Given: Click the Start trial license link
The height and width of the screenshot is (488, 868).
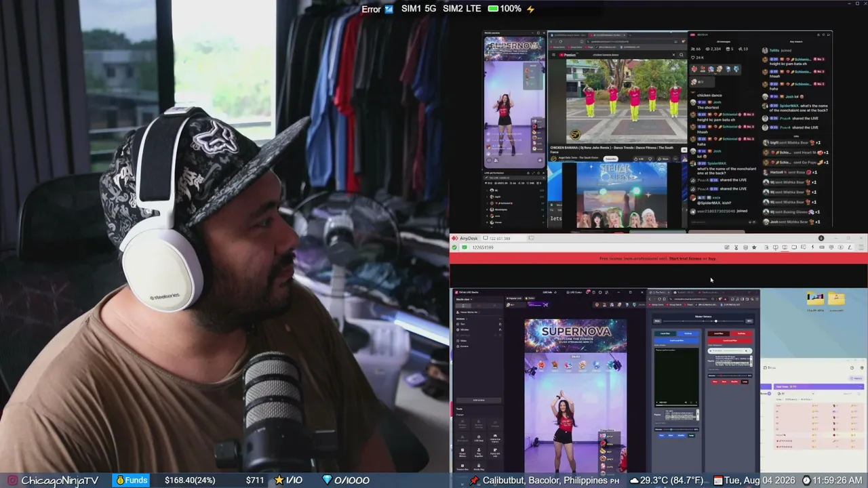Looking at the screenshot, I should [x=685, y=258].
